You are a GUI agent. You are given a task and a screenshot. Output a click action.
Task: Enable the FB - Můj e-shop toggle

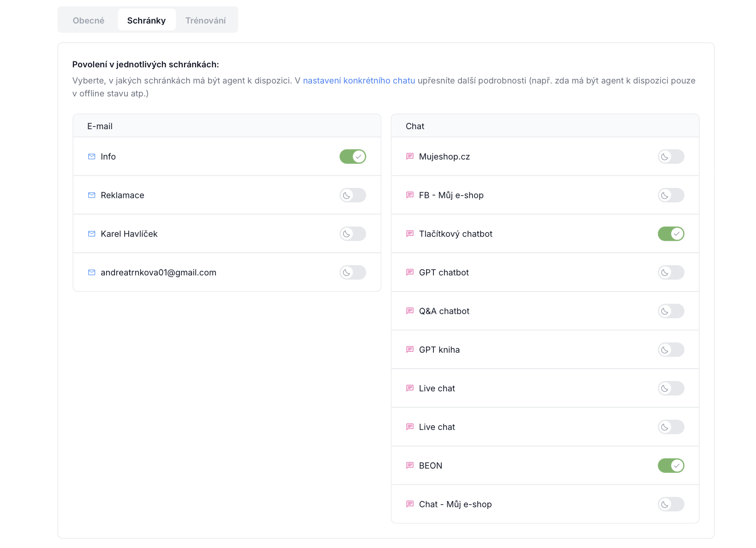(671, 195)
